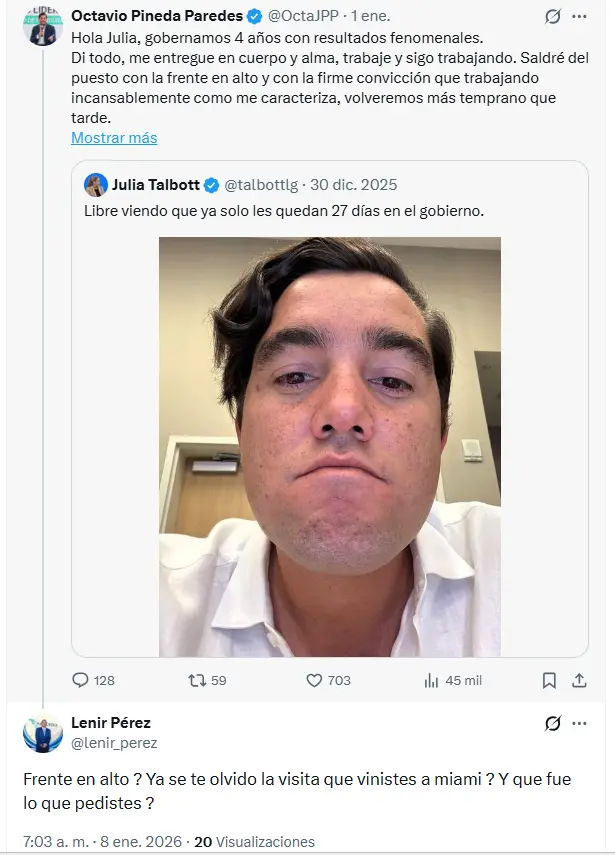This screenshot has height=855, width=615.
Task: Expand tweet with Mostrar más
Action: tap(114, 138)
